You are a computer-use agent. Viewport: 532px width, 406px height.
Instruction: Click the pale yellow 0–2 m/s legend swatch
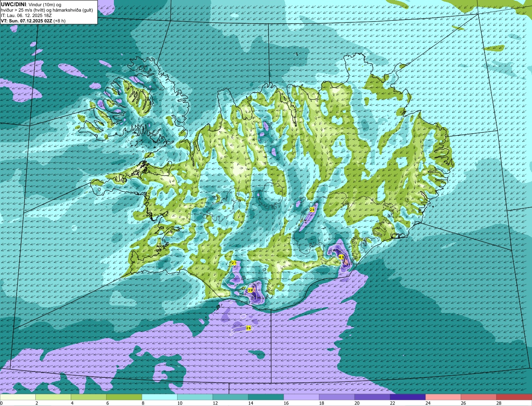coord(18,397)
